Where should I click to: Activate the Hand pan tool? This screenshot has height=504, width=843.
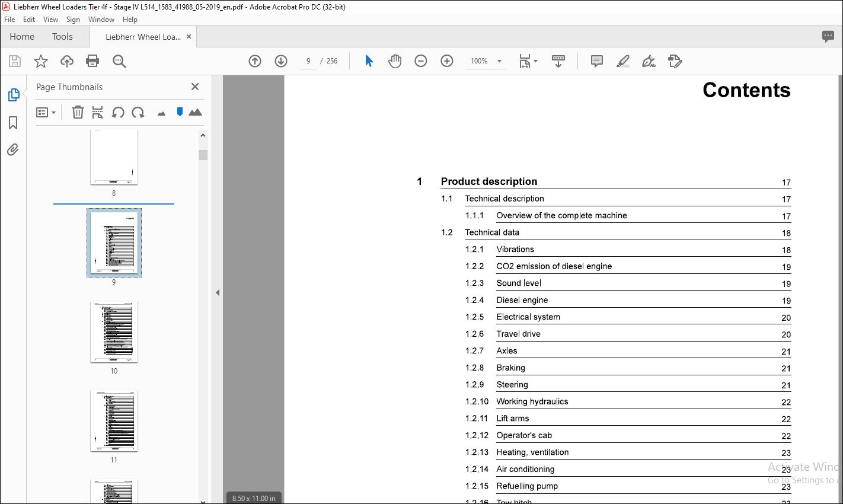click(395, 61)
